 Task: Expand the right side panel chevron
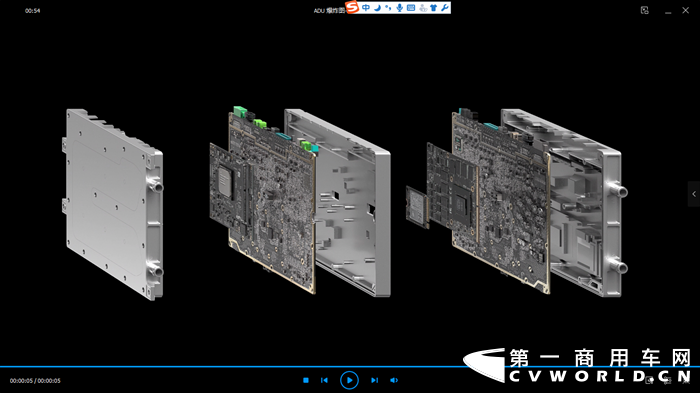tap(694, 194)
